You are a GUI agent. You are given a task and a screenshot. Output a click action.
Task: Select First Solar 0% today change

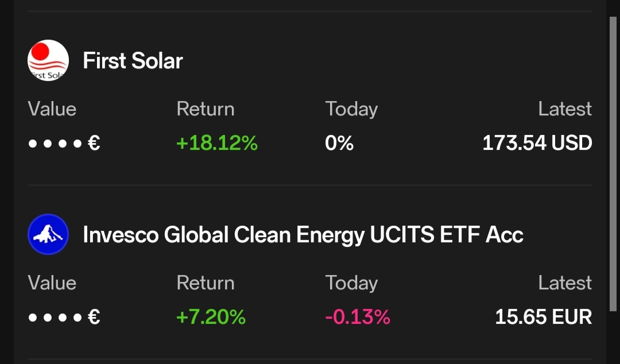pos(339,143)
